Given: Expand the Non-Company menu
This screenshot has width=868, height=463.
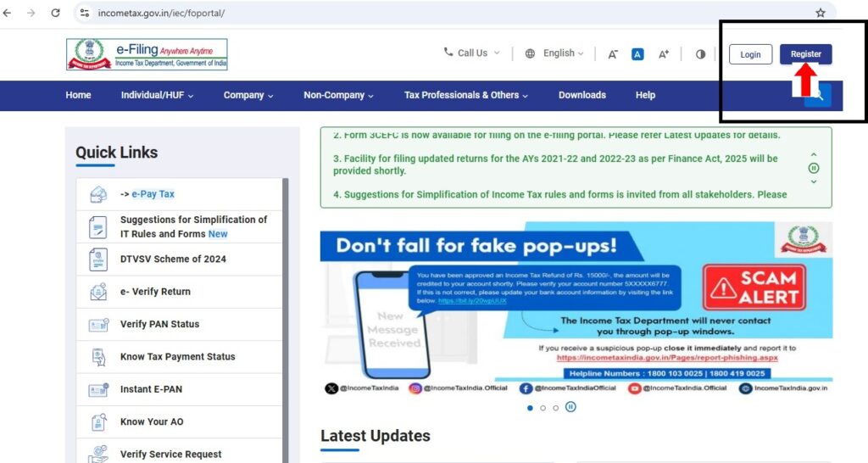Looking at the screenshot, I should [338, 95].
